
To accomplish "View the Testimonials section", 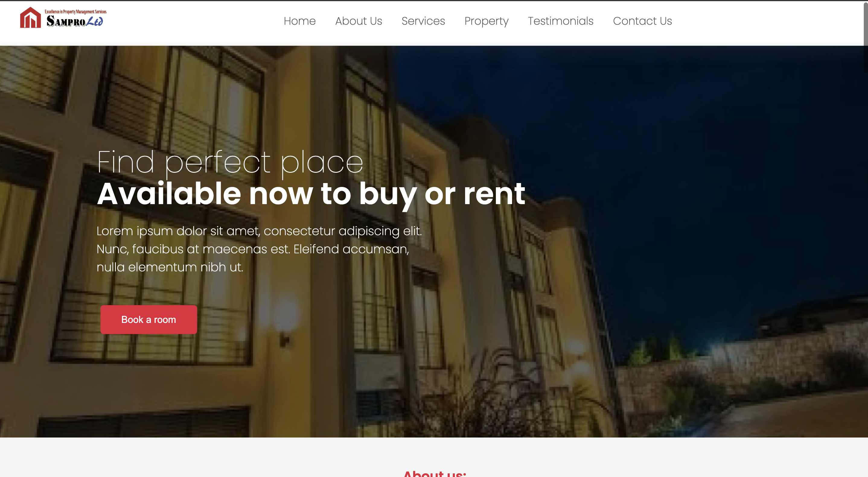I will [560, 21].
